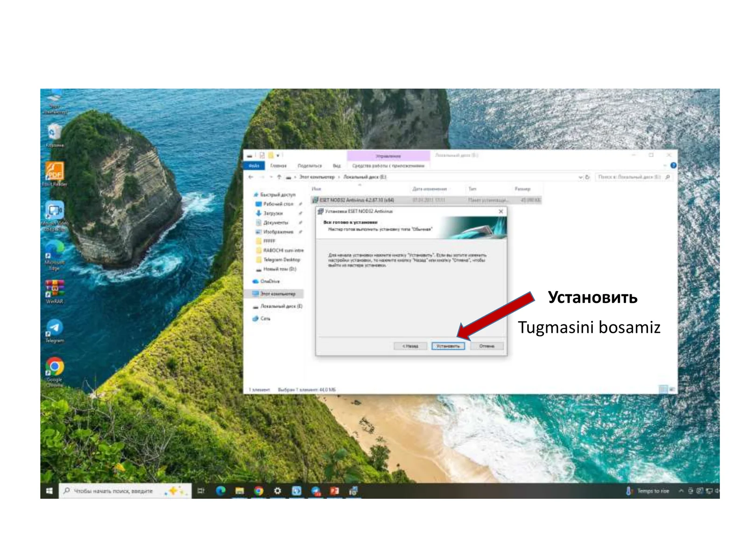Image resolution: width=747 pixels, height=560 pixels.
Task: Open the Вид ribbon tab
Action: (x=337, y=166)
